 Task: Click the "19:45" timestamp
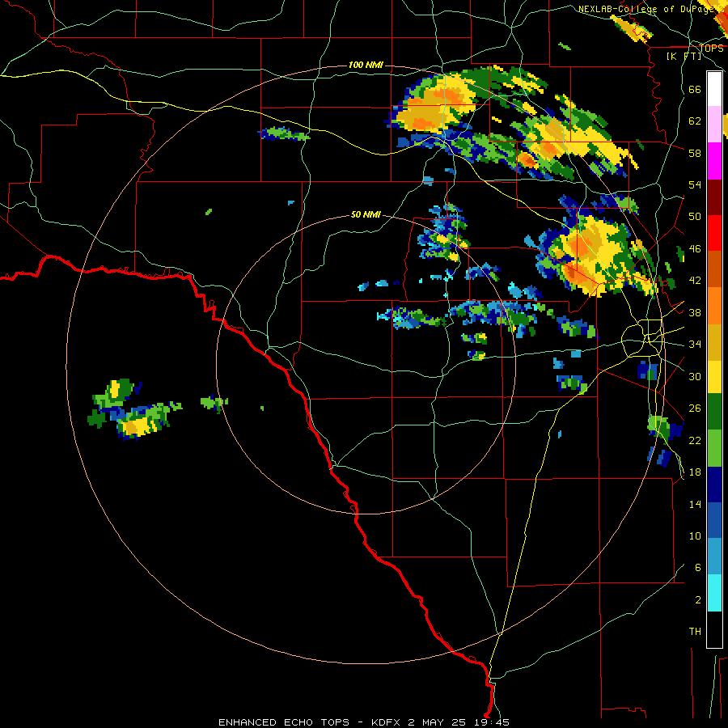point(490,722)
